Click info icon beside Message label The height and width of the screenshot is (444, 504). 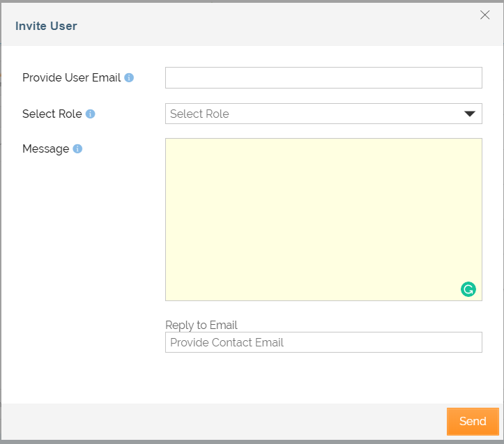77,148
